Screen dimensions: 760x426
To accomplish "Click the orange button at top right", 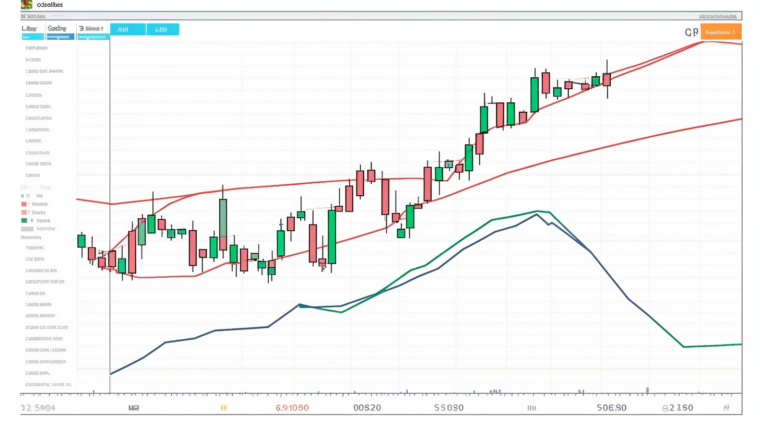I will pos(720,32).
